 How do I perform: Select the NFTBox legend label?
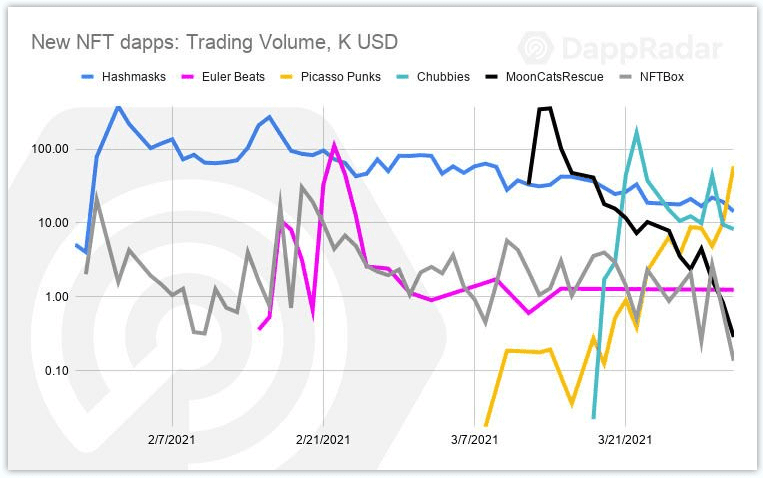tap(662, 77)
